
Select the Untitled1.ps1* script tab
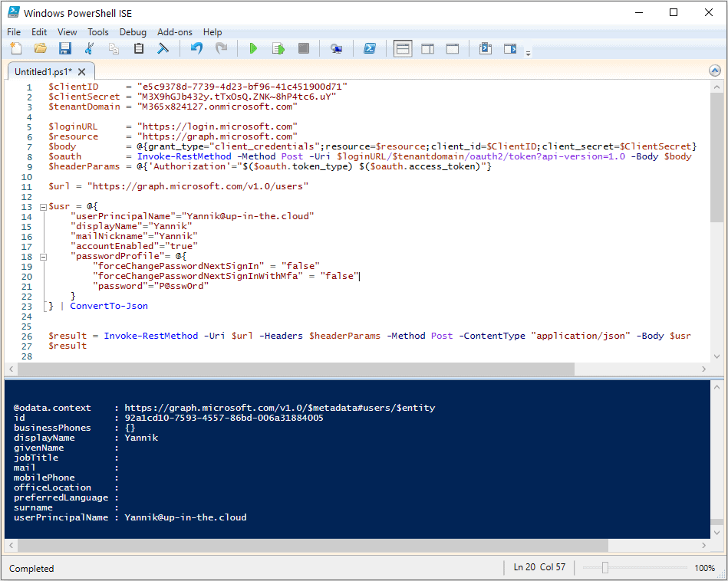coord(43,72)
